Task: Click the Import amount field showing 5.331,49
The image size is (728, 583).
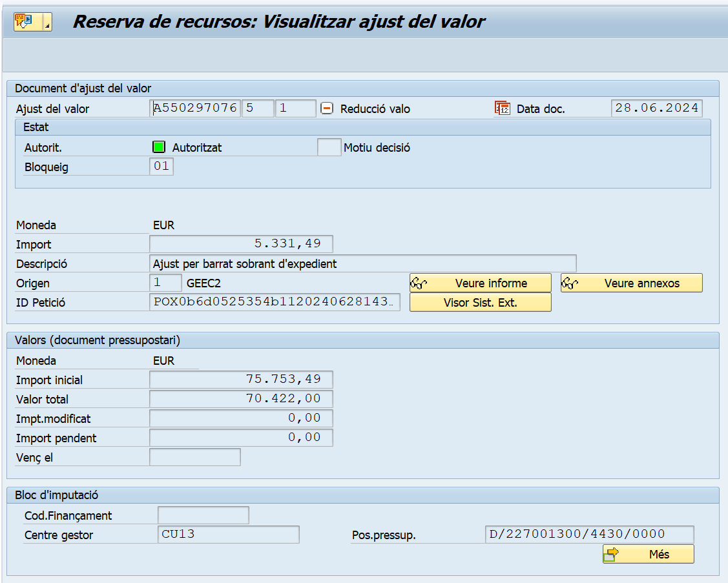Action: pyautogui.click(x=241, y=244)
